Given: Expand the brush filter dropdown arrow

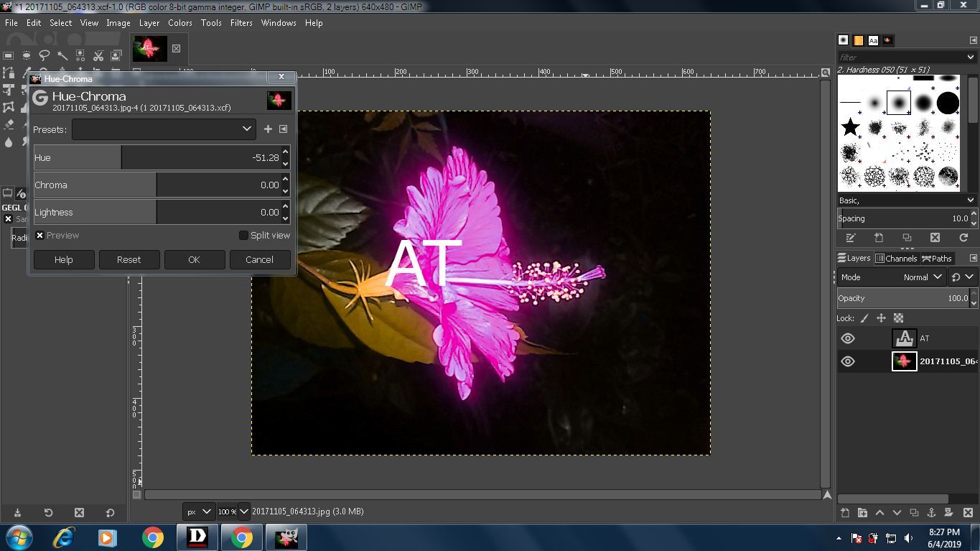Looking at the screenshot, I should click(971, 57).
